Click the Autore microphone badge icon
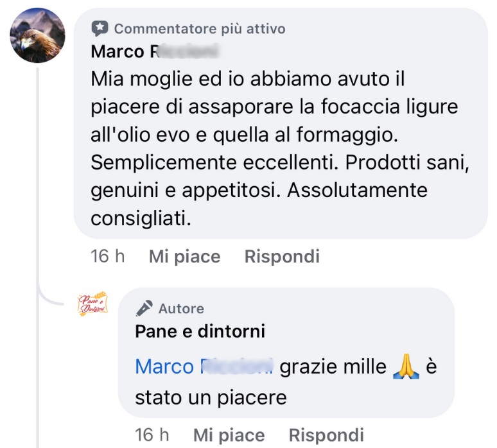Screen dimensions: 497x448 tap(144, 309)
